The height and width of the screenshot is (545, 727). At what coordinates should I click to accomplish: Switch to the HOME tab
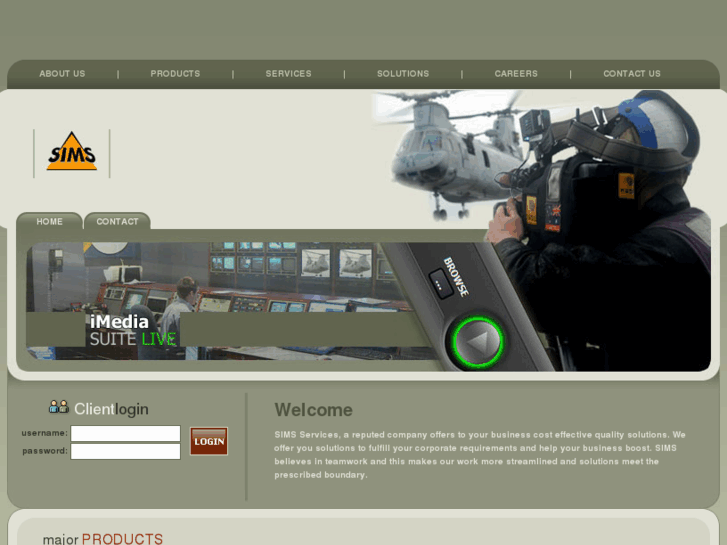click(x=50, y=221)
